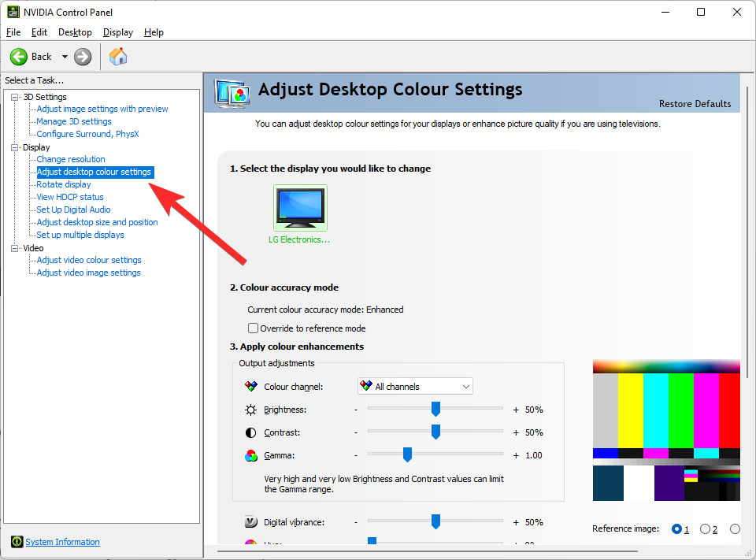
Task: Click the green Back navigation arrow
Action: click(19, 56)
